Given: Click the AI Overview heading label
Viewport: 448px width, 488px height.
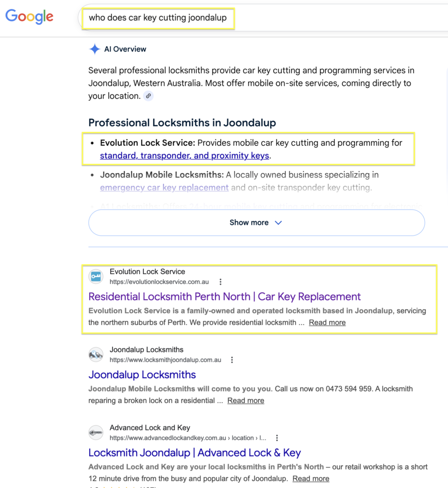Looking at the screenshot, I should tap(125, 49).
